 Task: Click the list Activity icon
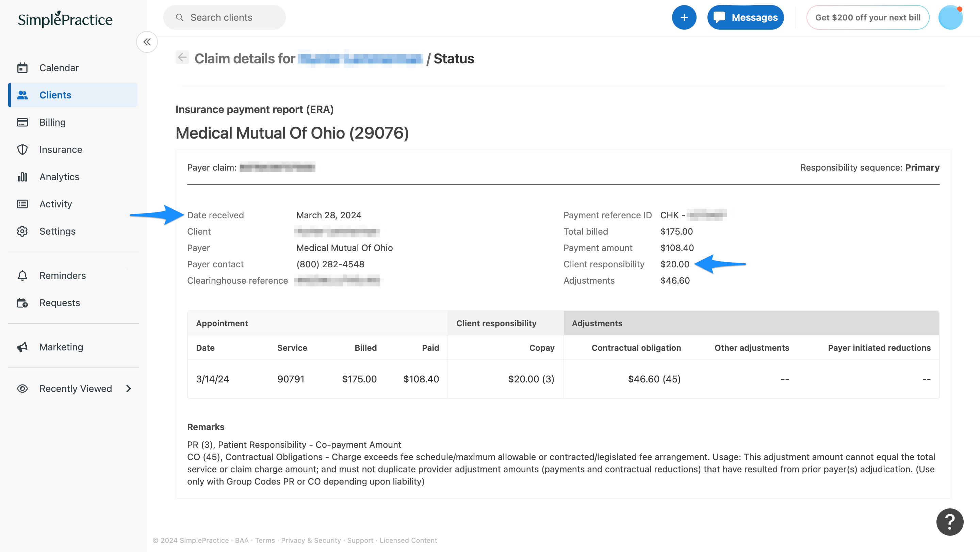click(22, 204)
